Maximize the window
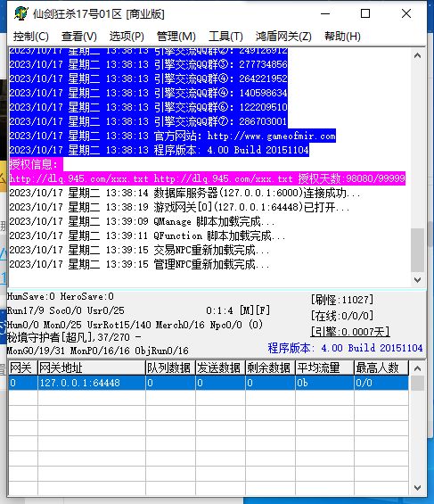The width and height of the screenshot is (434, 504). coord(365,13)
